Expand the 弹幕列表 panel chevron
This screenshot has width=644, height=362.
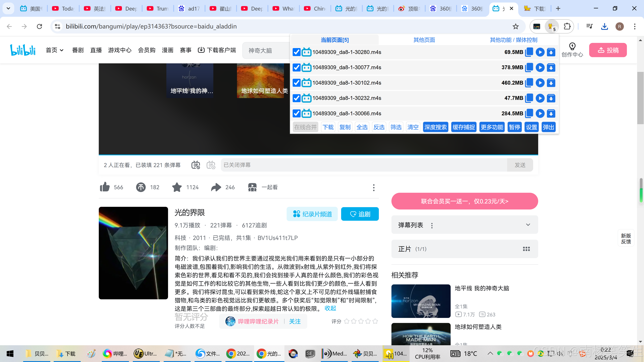tap(528, 225)
